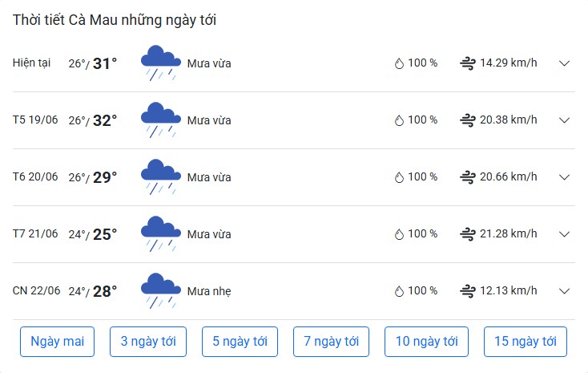The image size is (588, 373).
Task: Switch to 7 ngày tới forecast
Action: click(x=331, y=342)
